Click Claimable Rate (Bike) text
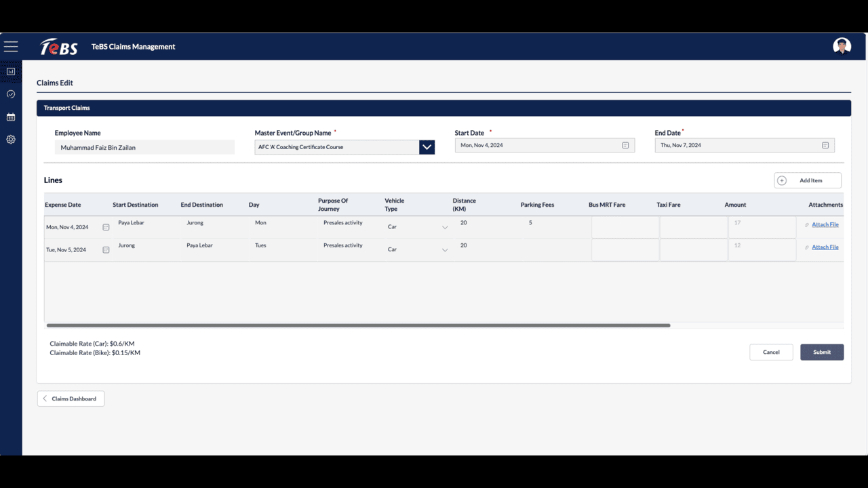 [95, 352]
